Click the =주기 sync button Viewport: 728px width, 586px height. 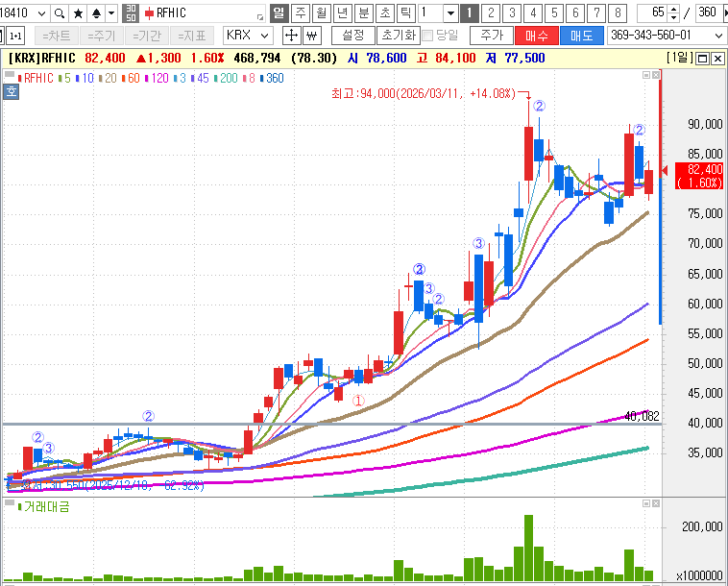(x=102, y=36)
